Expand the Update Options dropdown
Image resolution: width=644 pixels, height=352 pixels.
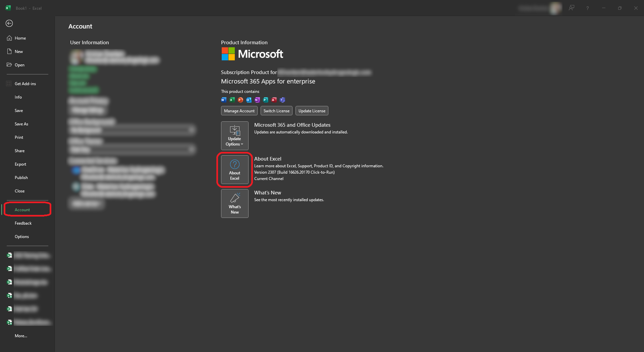pos(235,136)
